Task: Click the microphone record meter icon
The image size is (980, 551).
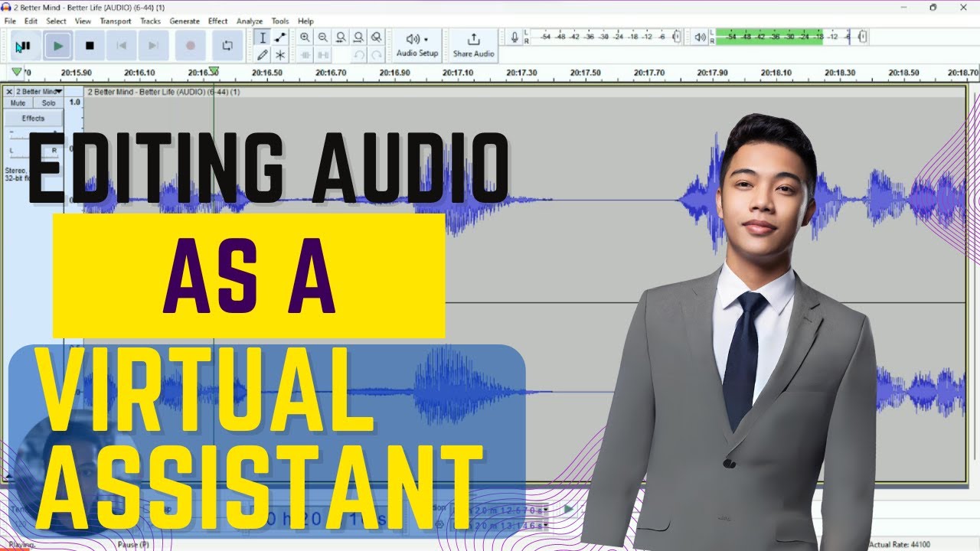Action: [x=514, y=37]
